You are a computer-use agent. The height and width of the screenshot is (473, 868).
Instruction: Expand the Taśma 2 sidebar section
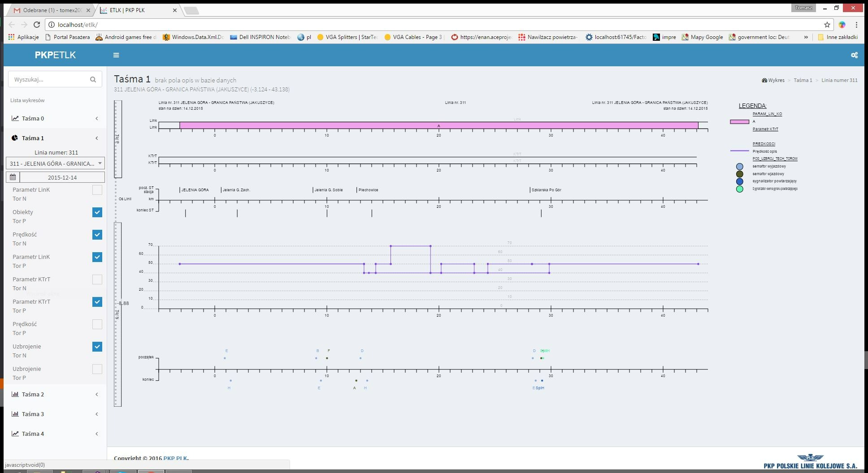click(33, 394)
